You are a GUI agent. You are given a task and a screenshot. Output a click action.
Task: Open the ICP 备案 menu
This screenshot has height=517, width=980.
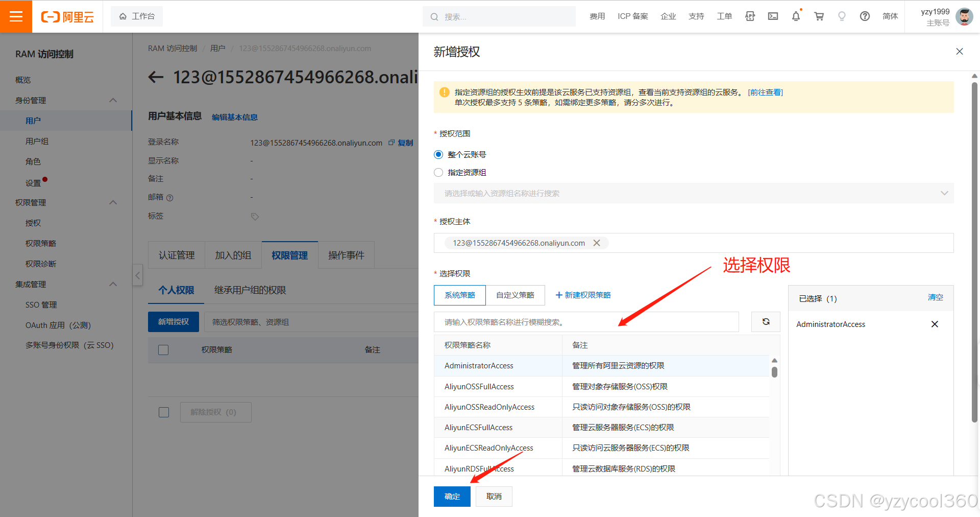coord(632,16)
